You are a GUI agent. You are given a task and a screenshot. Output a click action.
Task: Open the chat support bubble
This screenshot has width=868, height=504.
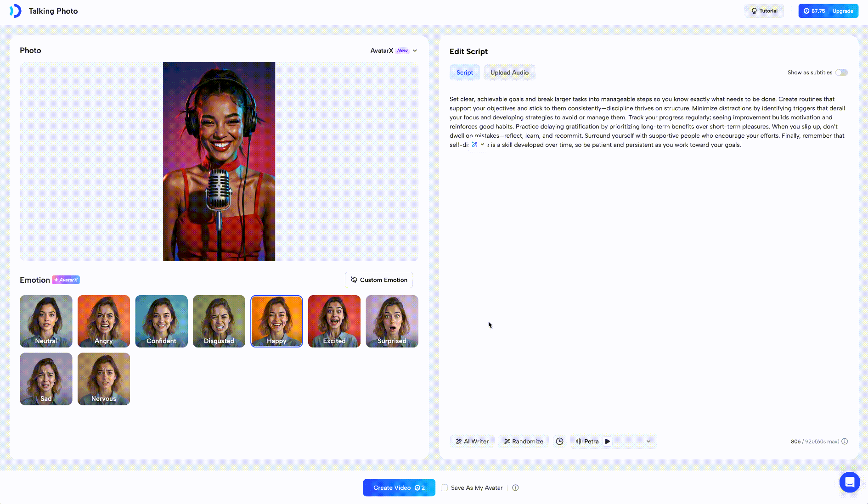(x=849, y=482)
